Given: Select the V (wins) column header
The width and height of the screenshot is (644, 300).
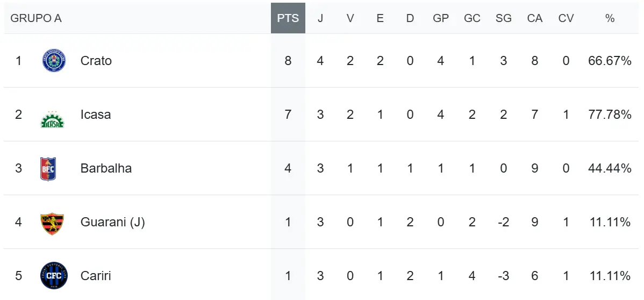Looking at the screenshot, I should pos(350,18).
